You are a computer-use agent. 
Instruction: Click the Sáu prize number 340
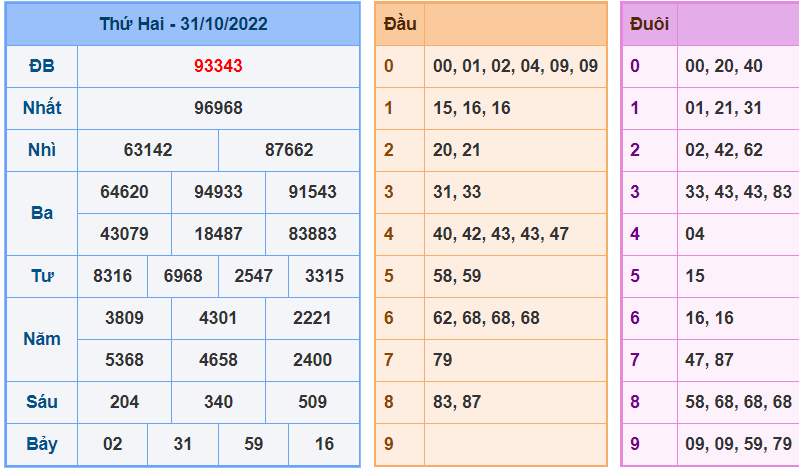pos(218,402)
